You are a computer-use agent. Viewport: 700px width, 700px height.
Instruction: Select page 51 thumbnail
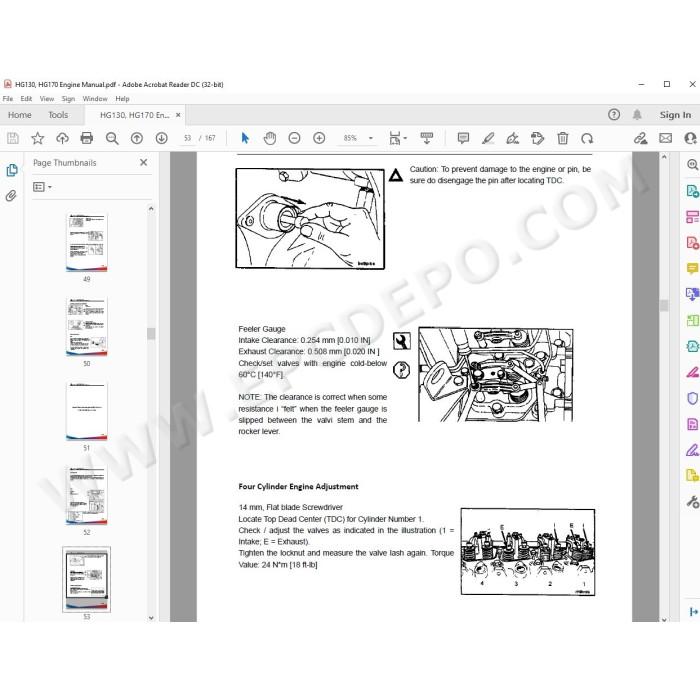click(87, 411)
